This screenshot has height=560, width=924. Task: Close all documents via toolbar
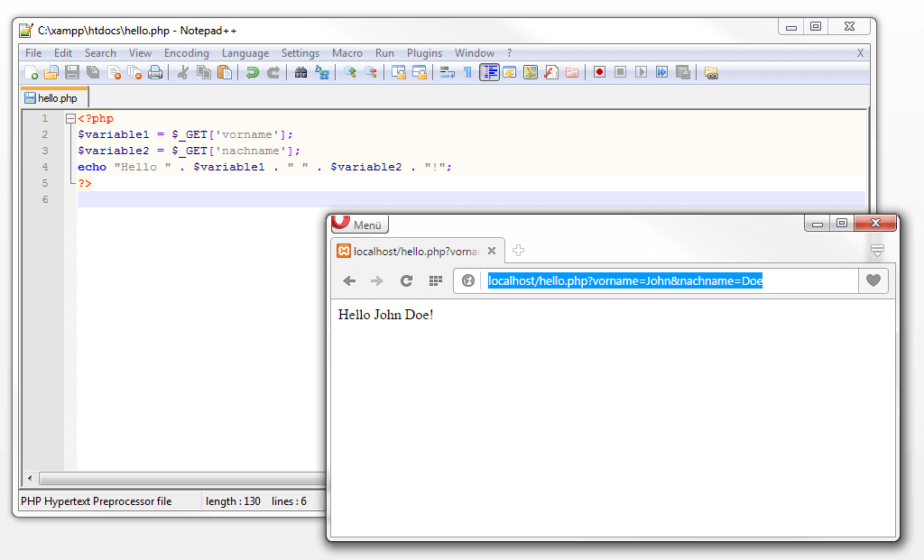[x=134, y=72]
